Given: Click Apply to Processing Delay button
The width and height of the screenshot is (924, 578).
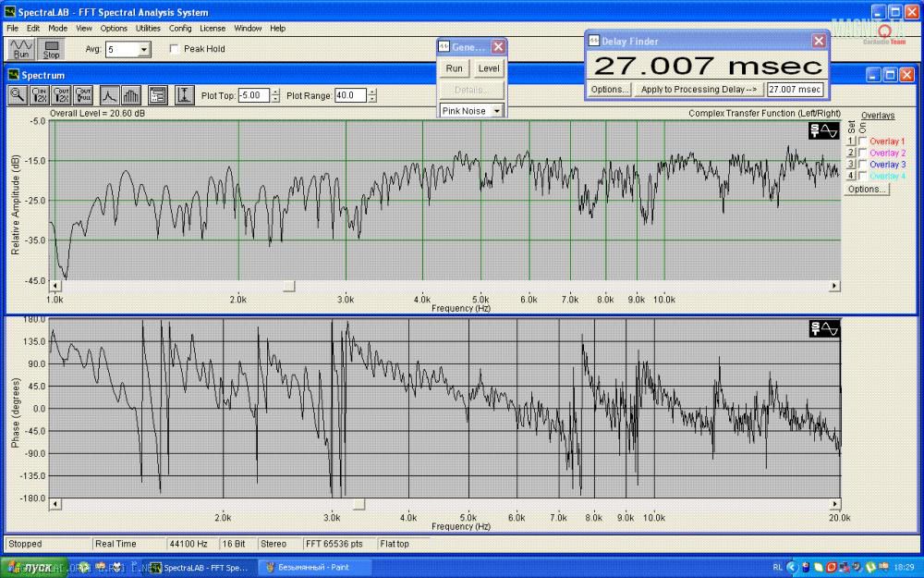Looking at the screenshot, I should 699,90.
